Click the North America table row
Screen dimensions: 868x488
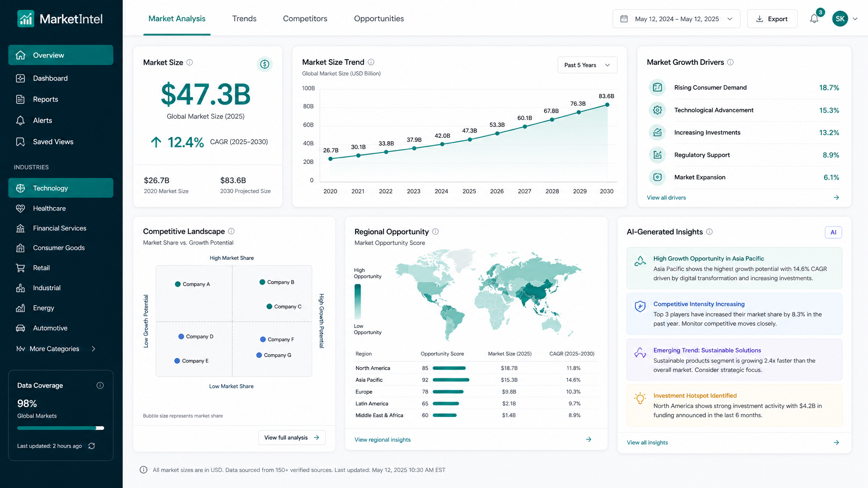[x=476, y=368]
